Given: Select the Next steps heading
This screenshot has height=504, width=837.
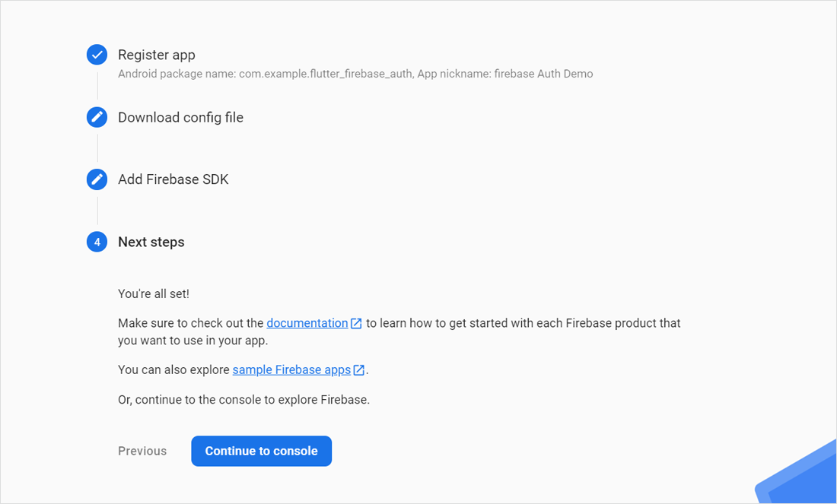Looking at the screenshot, I should pos(151,242).
